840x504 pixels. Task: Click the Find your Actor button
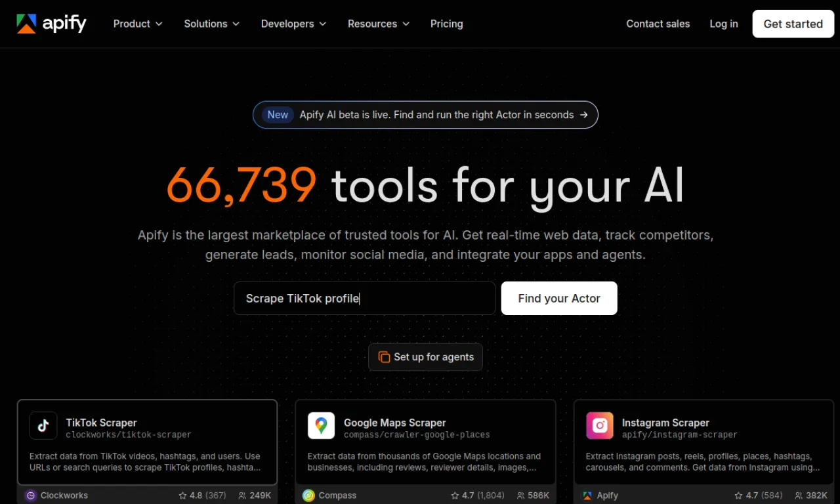tap(559, 298)
